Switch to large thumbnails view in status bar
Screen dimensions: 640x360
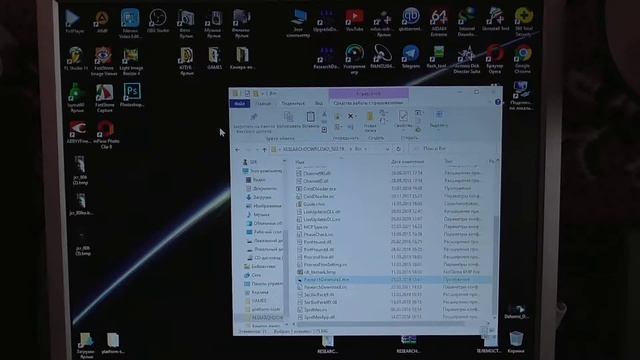tap(492, 331)
